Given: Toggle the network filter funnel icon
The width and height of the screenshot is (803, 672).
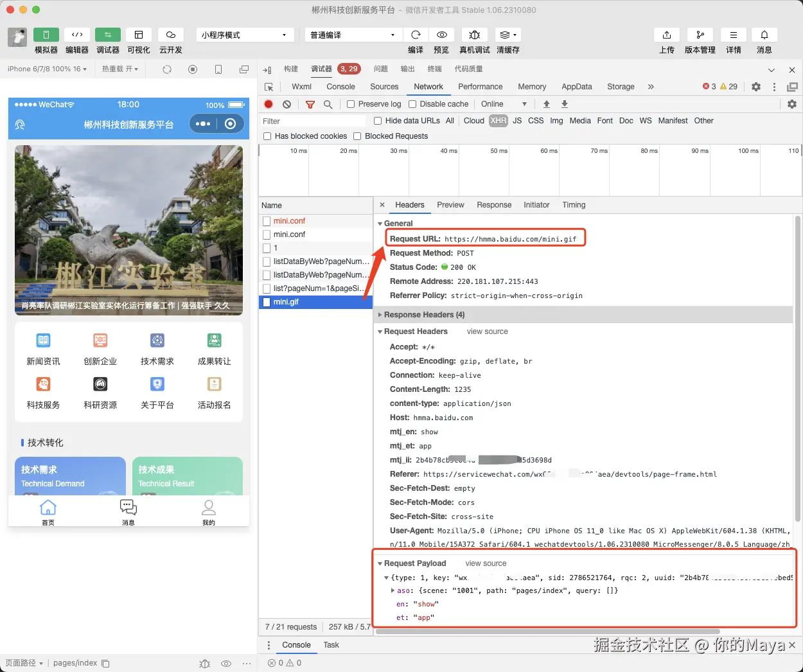Looking at the screenshot, I should [x=310, y=104].
